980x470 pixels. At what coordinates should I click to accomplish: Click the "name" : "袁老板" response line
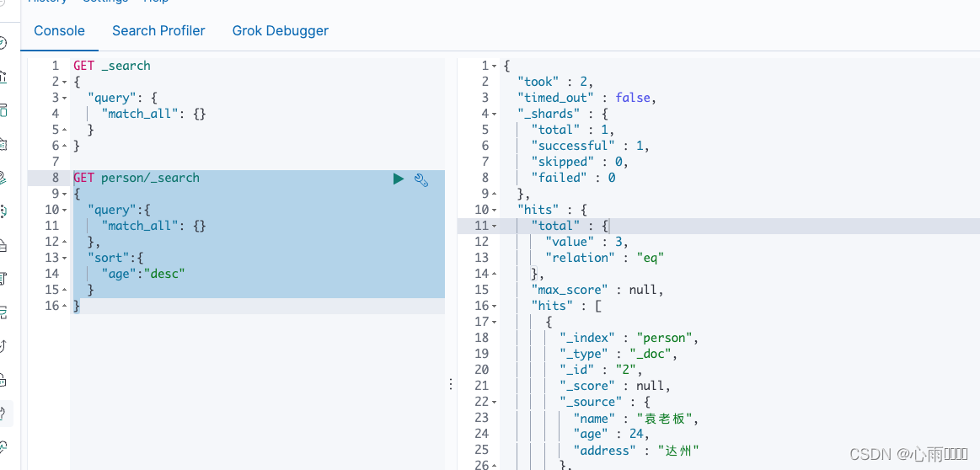(x=635, y=418)
